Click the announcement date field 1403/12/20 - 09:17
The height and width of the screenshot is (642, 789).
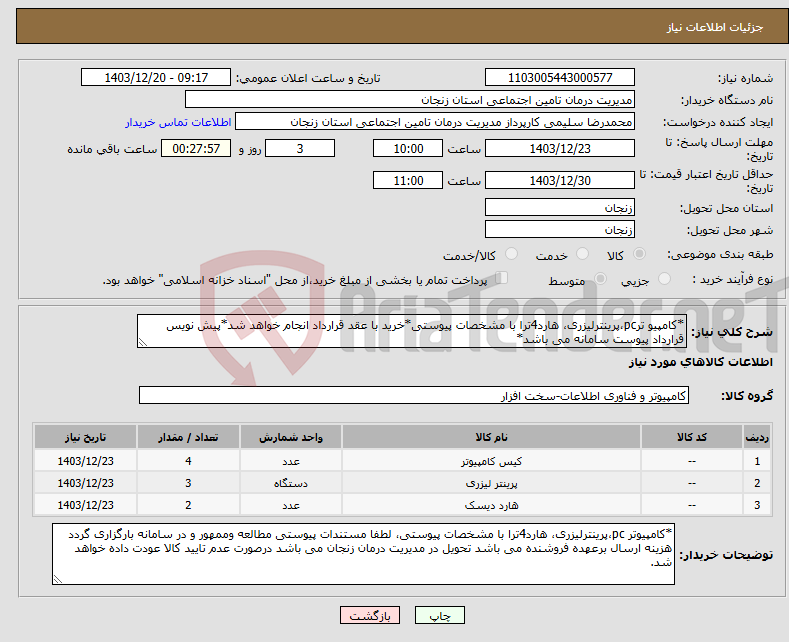[156, 77]
